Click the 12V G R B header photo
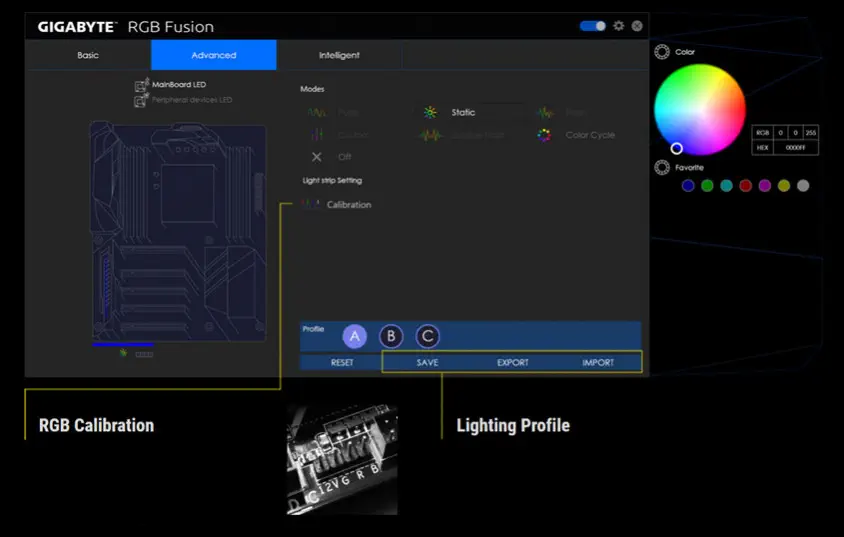The image size is (844, 537). 342,460
